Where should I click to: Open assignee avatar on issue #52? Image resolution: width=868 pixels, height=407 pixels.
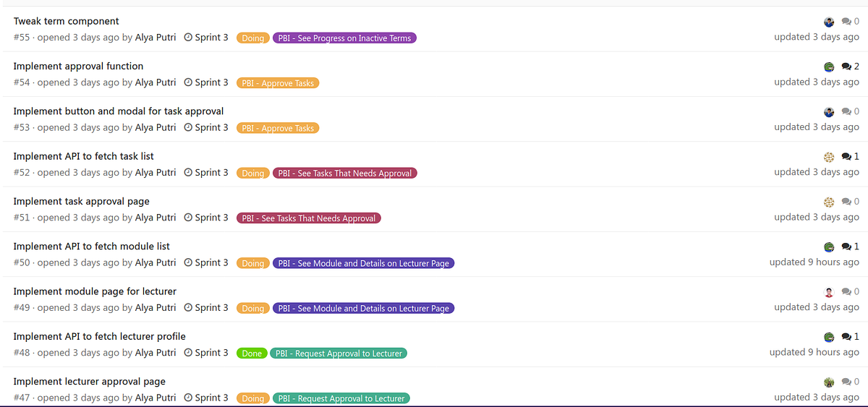point(829,157)
